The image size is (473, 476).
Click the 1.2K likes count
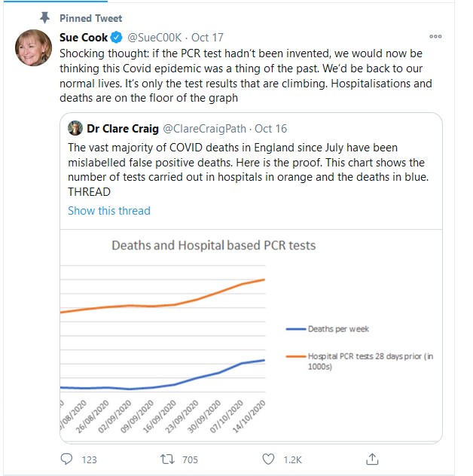pyautogui.click(x=293, y=459)
